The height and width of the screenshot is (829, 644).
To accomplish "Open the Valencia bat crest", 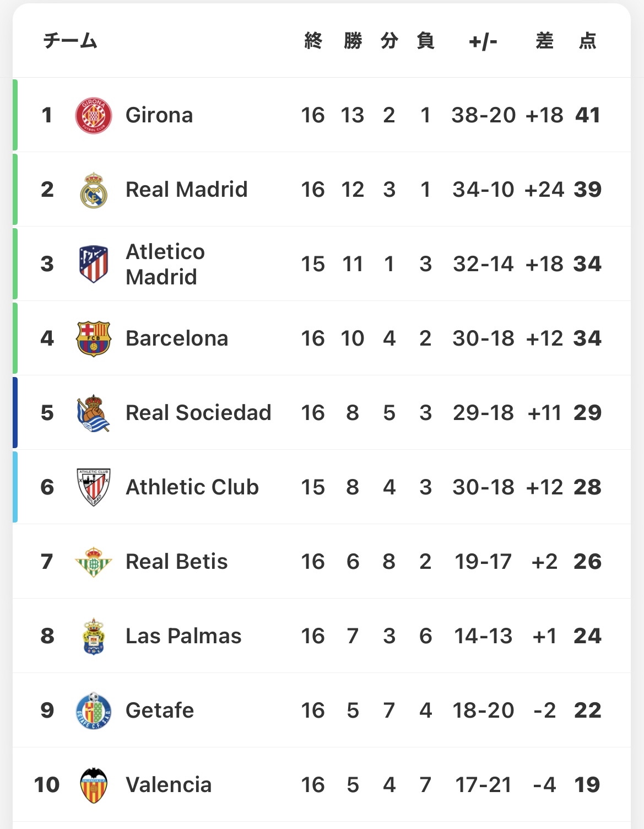I will tap(94, 785).
